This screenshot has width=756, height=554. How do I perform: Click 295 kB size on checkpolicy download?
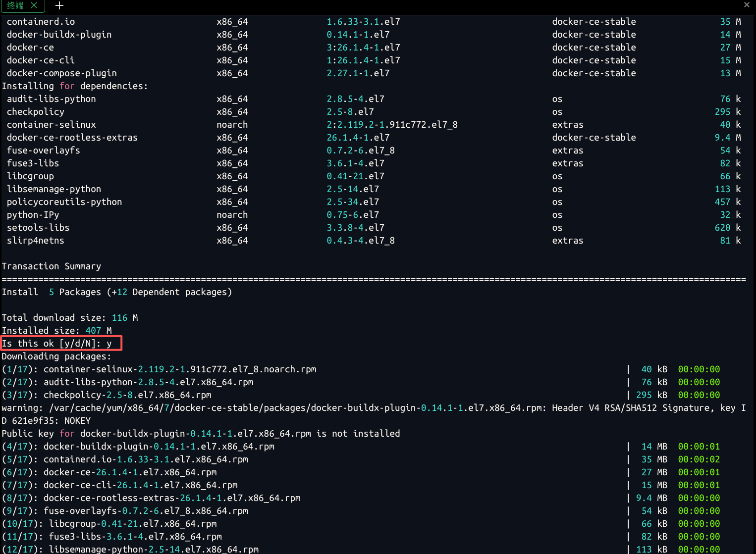click(651, 395)
